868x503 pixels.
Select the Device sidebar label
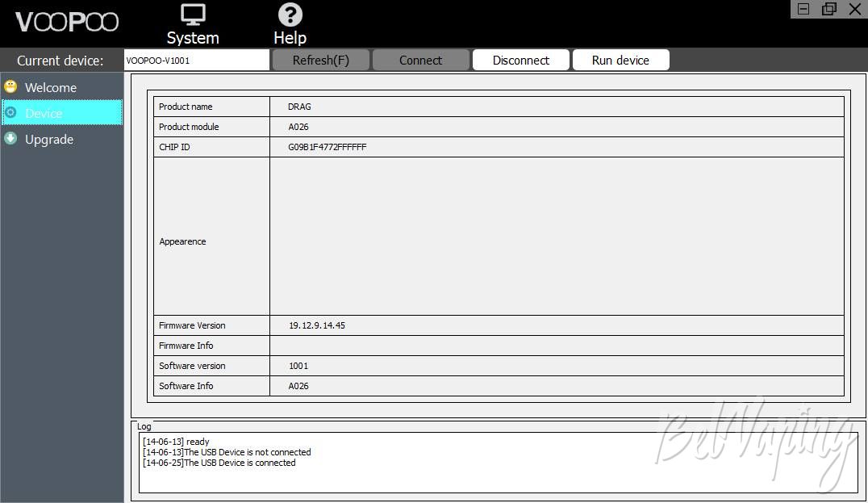(x=44, y=113)
